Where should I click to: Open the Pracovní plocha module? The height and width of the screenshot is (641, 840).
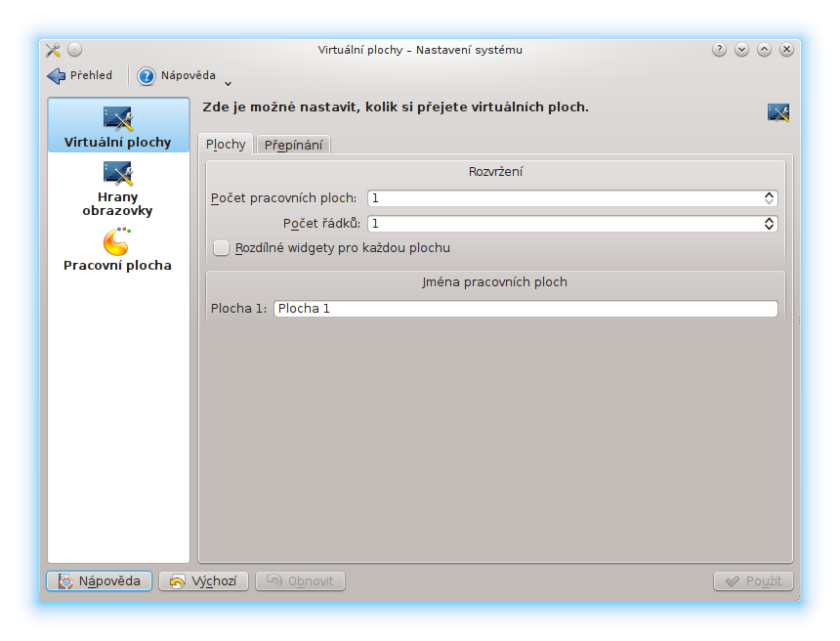(x=118, y=250)
